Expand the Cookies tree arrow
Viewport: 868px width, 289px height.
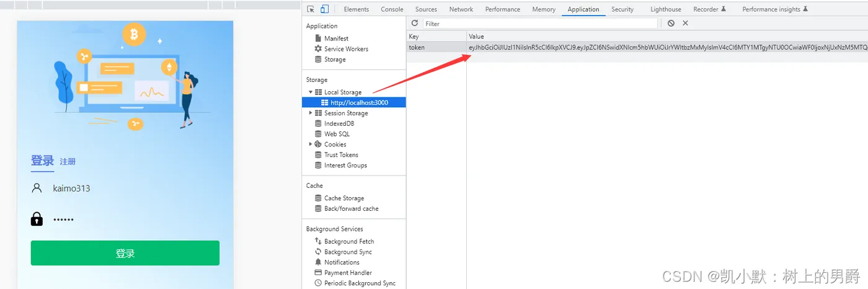[311, 144]
